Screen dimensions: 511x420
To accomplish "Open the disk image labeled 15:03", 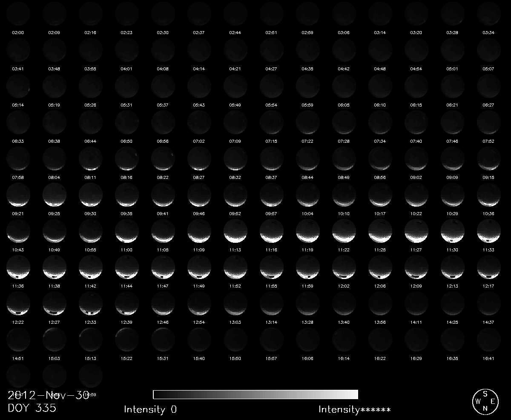I will (55, 339).
